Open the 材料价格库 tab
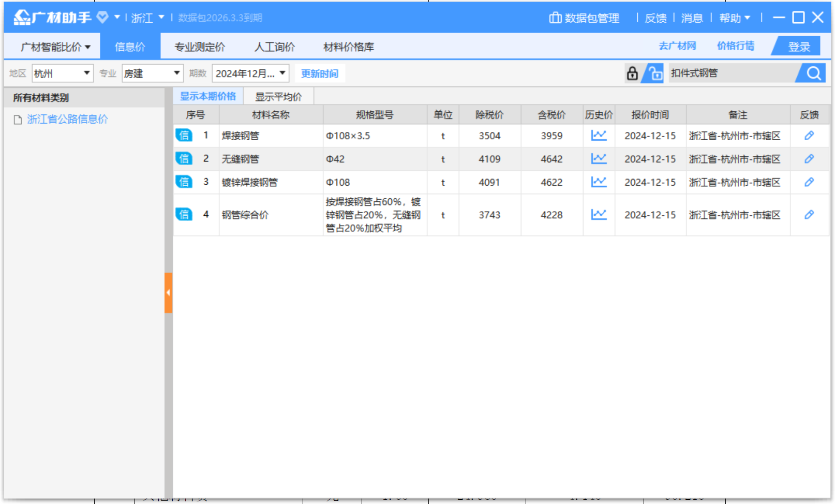Image resolution: width=835 pixels, height=504 pixels. (x=349, y=47)
